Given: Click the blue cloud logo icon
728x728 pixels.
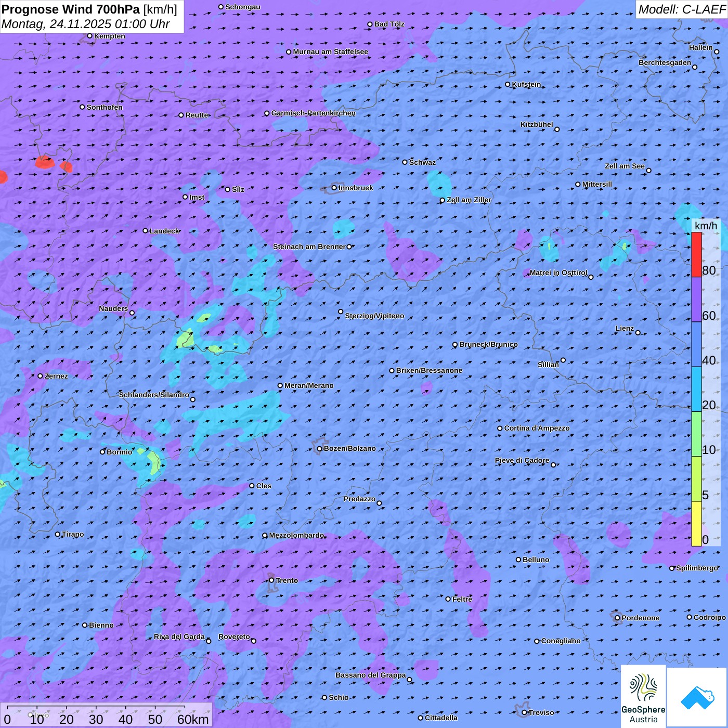Looking at the screenshot, I should click(697, 698).
